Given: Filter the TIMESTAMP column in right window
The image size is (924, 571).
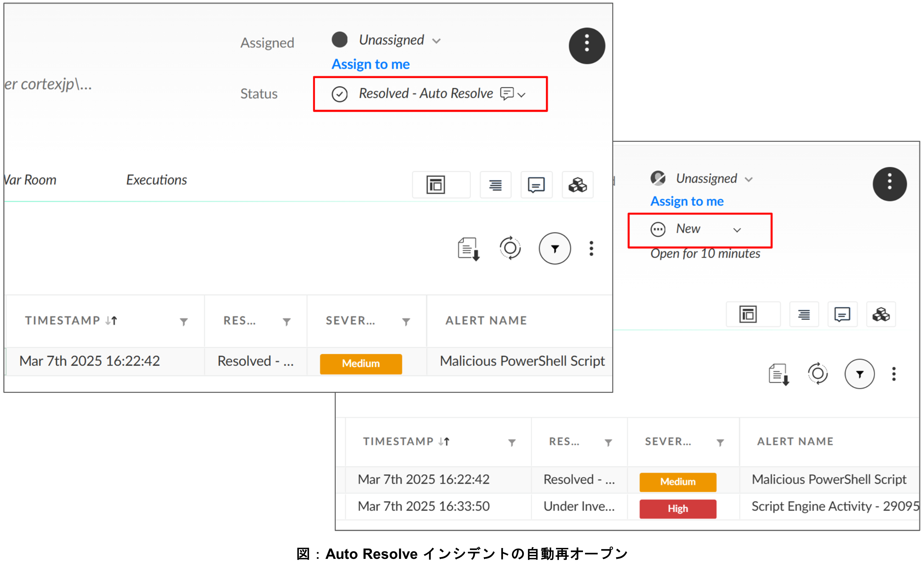Looking at the screenshot, I should [512, 442].
